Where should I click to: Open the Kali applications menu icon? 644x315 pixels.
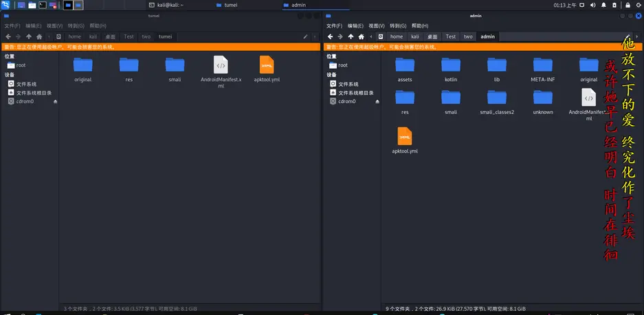point(5,5)
